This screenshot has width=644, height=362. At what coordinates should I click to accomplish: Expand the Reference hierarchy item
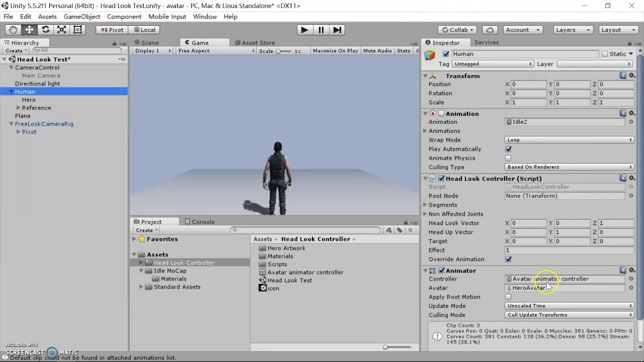19,108
